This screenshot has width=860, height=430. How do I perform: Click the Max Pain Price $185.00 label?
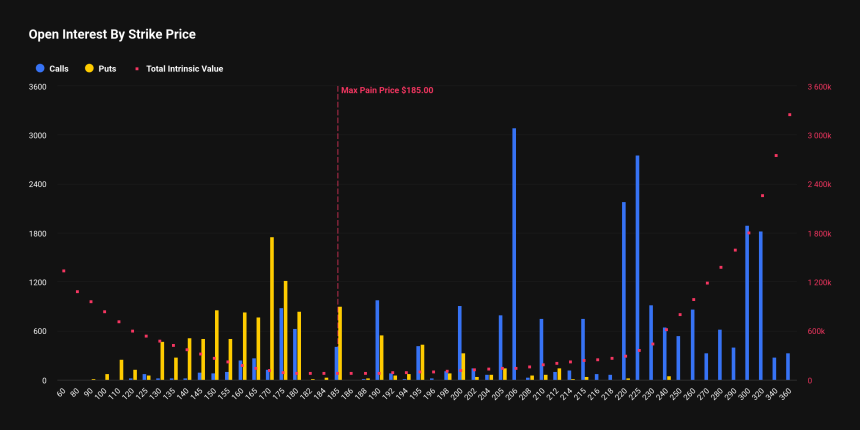387,90
